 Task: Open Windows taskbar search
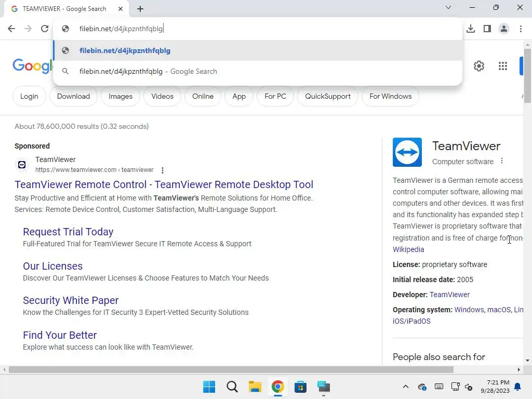pos(232,387)
